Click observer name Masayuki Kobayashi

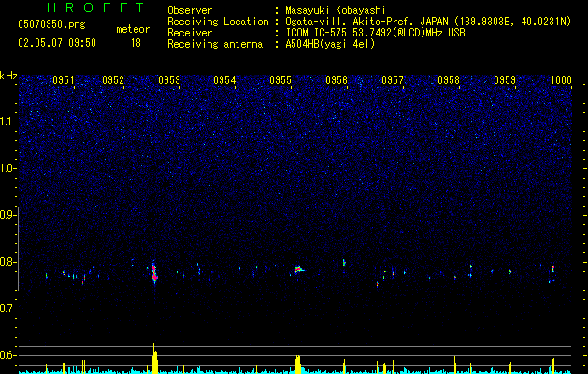pos(336,10)
